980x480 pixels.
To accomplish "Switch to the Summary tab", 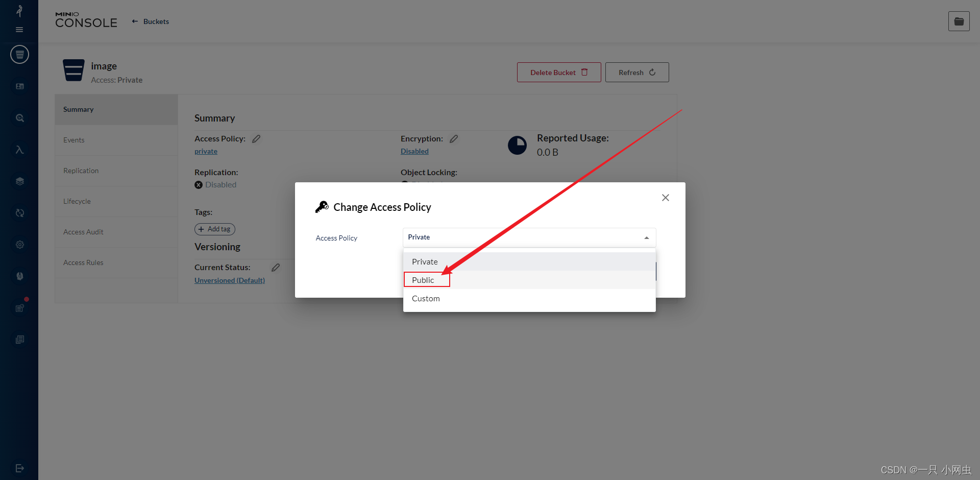I will click(x=116, y=110).
